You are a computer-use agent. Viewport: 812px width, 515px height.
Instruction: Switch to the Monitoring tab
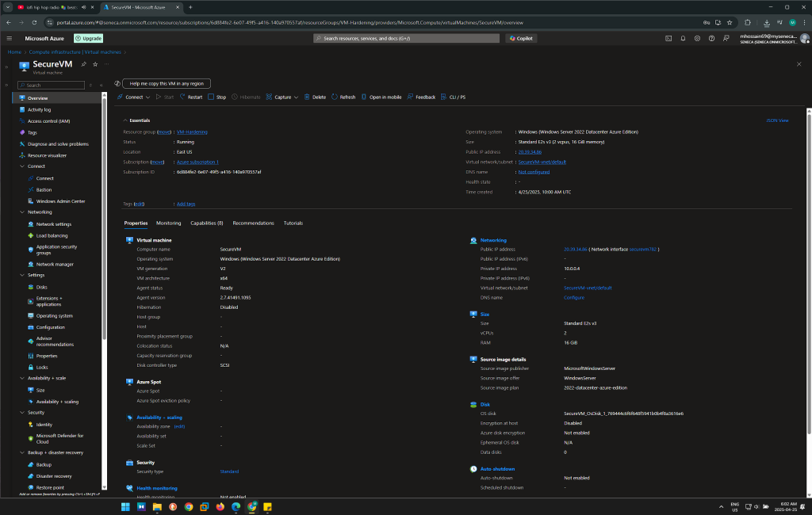[x=169, y=223]
